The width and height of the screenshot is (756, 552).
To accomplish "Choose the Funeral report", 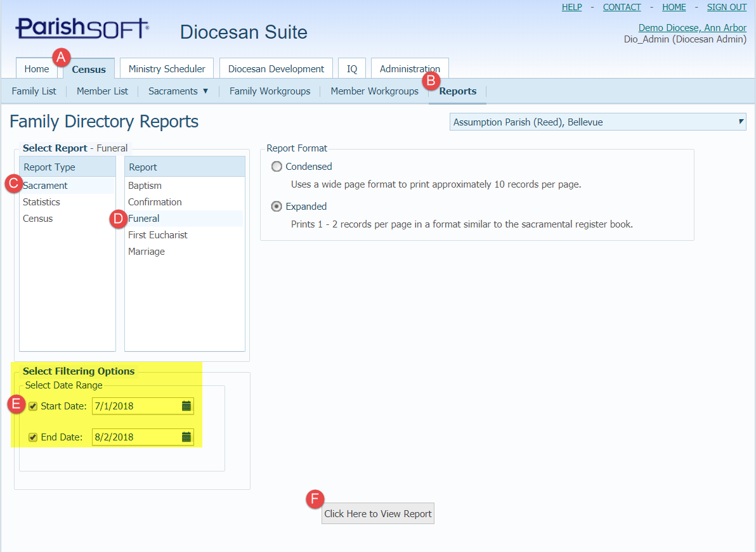I will pyautogui.click(x=185, y=218).
